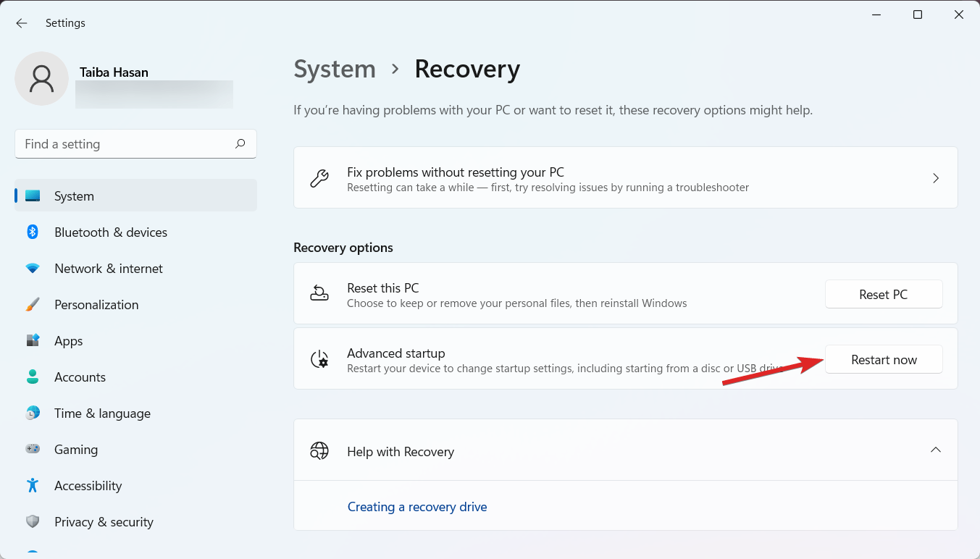This screenshot has width=980, height=559.
Task: Click the Recovery page title
Action: coord(467,70)
